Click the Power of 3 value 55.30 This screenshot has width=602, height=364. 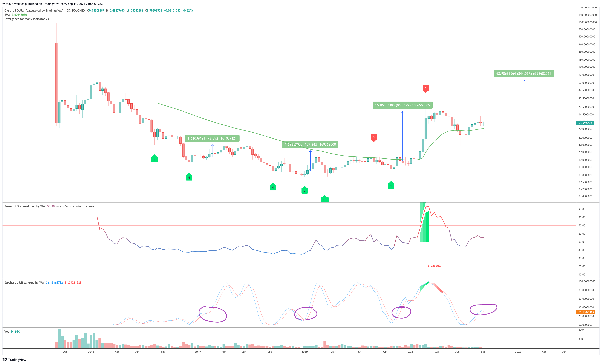[51, 206]
